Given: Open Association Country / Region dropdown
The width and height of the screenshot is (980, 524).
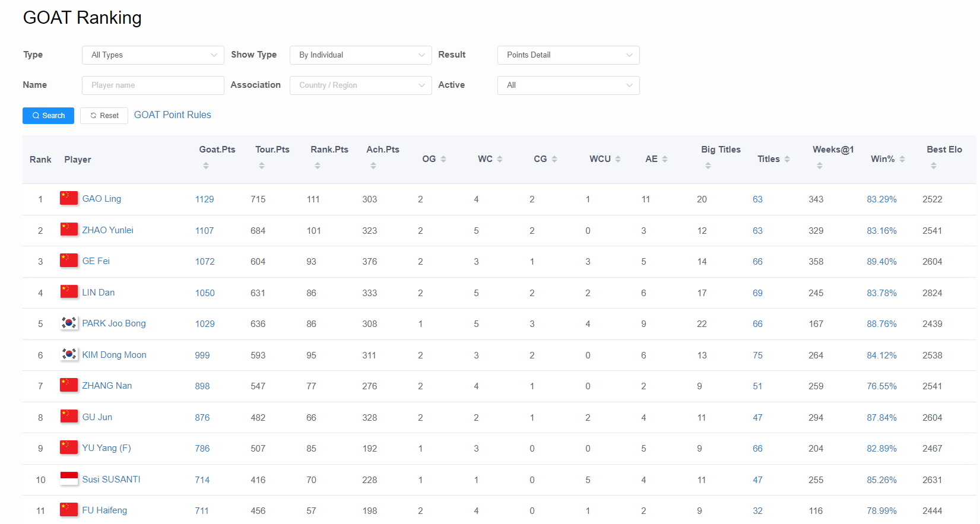Looking at the screenshot, I should pyautogui.click(x=361, y=85).
